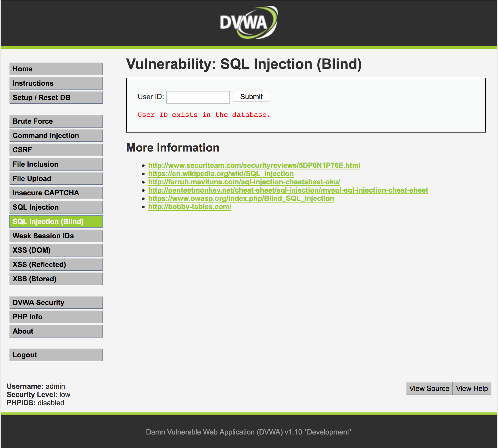Go to XSS (DOM) page
Viewport: 498px width, 448px height.
pyautogui.click(x=56, y=250)
